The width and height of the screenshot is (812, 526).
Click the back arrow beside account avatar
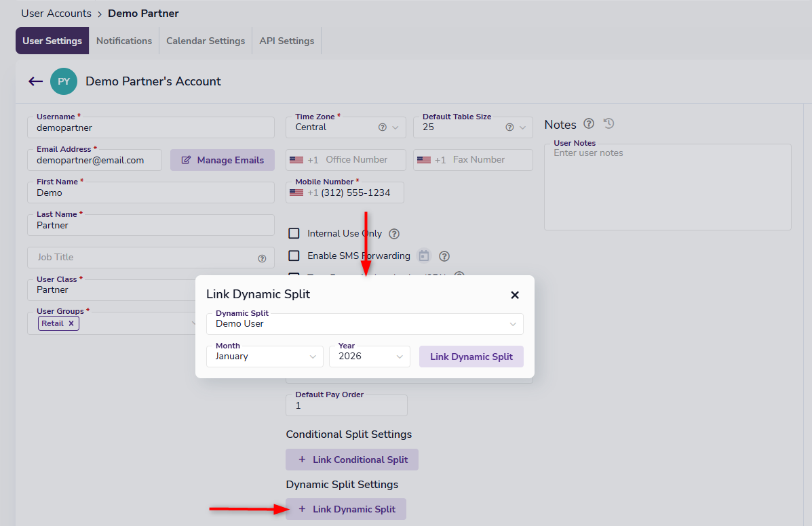point(35,81)
